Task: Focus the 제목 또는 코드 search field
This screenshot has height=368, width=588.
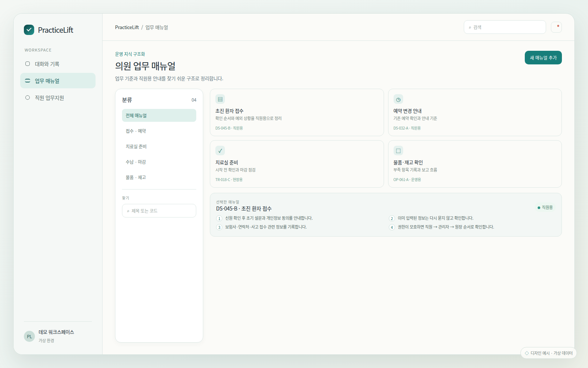Action: [x=159, y=211]
